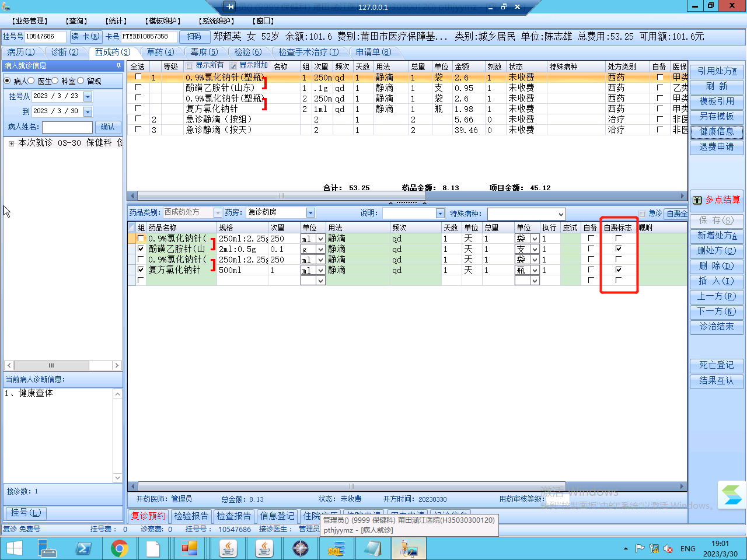Click the Action Center flag tray icon

coord(640,549)
